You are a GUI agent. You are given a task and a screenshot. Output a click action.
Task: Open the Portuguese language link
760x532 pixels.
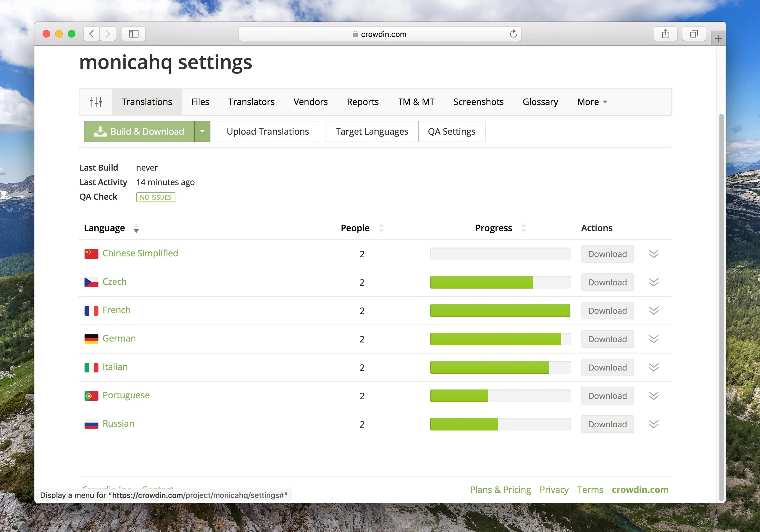coord(126,396)
